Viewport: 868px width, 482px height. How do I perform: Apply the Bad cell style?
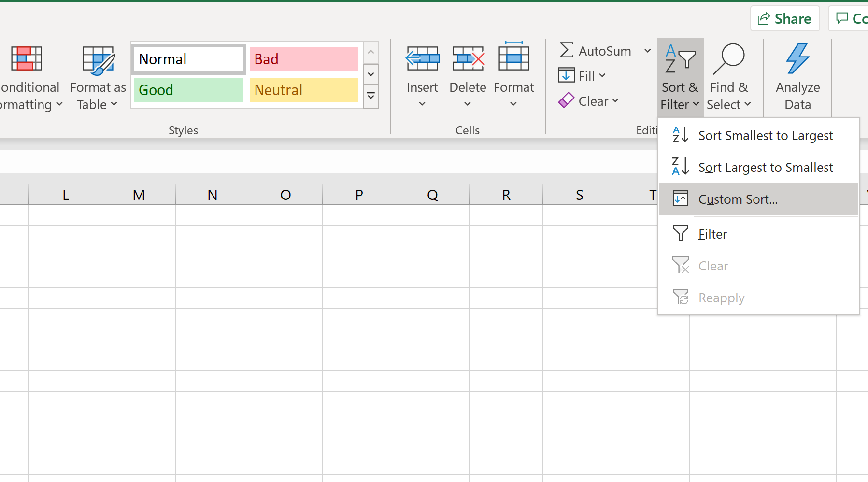tap(304, 59)
